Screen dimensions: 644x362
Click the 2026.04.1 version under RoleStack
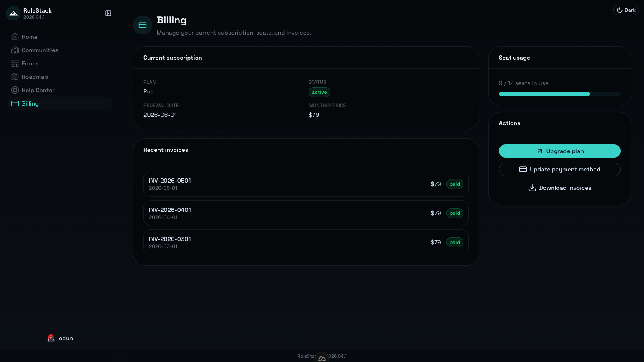click(34, 17)
